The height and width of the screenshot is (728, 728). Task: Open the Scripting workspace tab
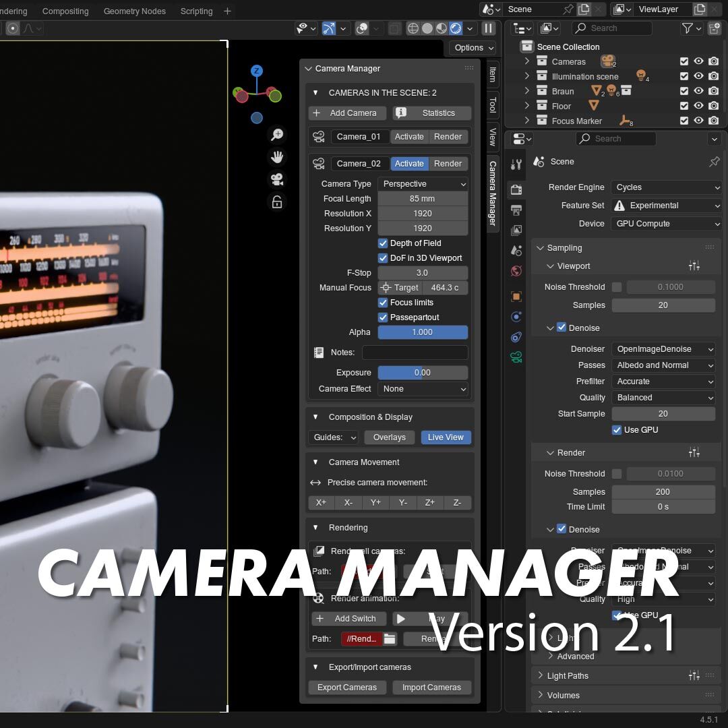tap(196, 11)
